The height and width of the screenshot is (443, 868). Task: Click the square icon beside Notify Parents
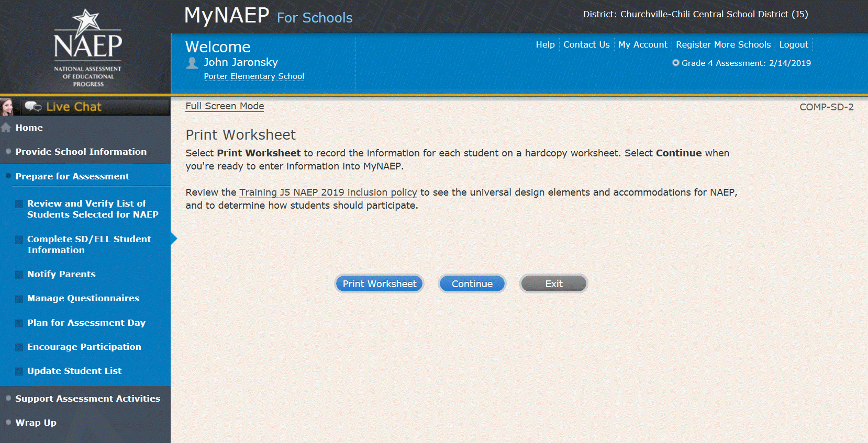(x=19, y=275)
